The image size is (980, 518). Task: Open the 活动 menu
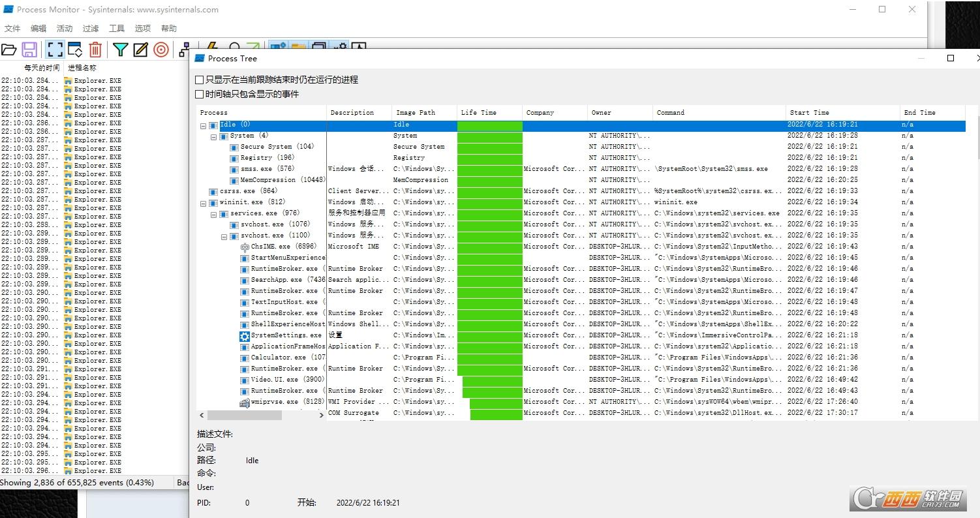(65, 28)
